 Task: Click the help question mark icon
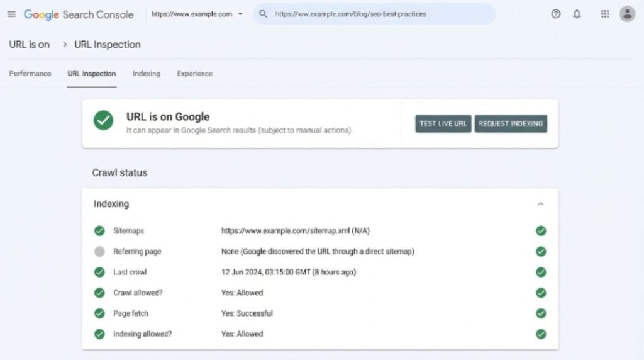point(556,14)
